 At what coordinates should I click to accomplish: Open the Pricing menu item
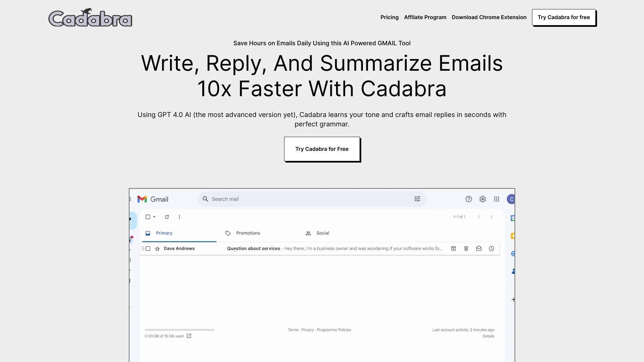click(x=389, y=17)
